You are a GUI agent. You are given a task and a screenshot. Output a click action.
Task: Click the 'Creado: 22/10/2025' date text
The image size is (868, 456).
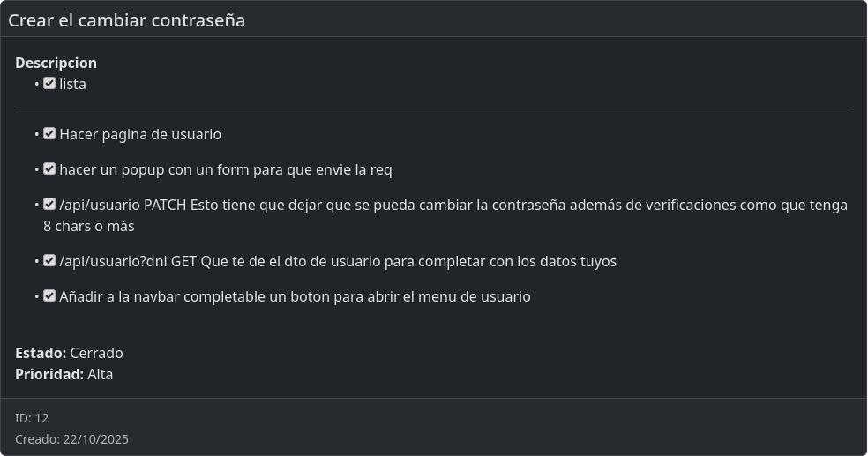[x=71, y=439]
